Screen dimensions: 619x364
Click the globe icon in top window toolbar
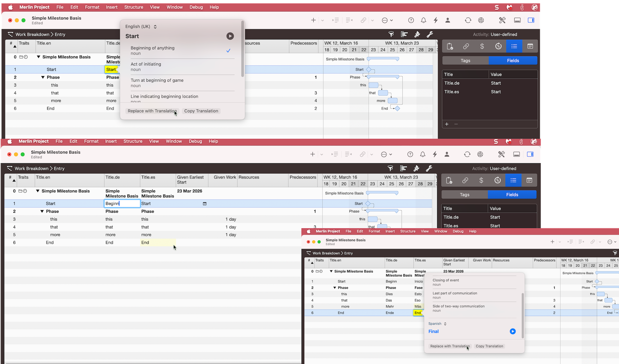(x=481, y=20)
